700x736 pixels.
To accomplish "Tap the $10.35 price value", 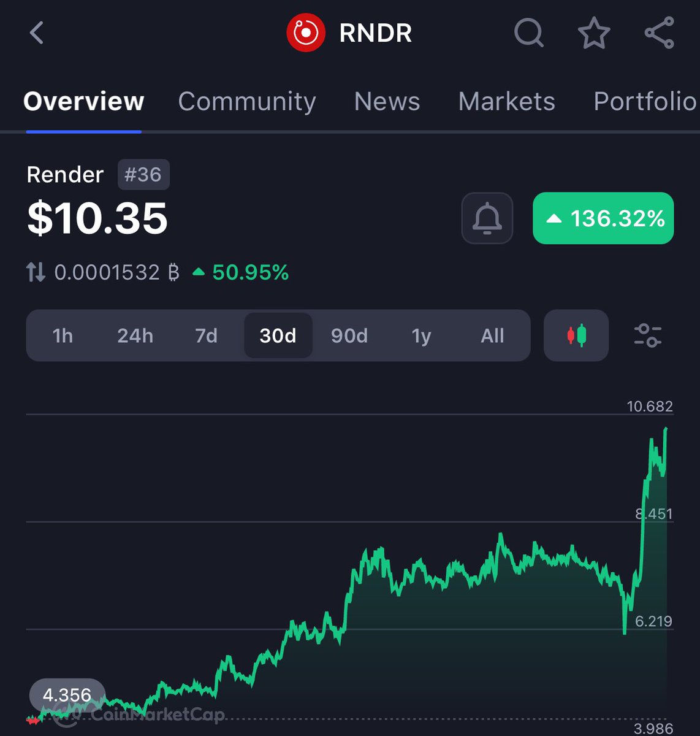I will pos(97,218).
